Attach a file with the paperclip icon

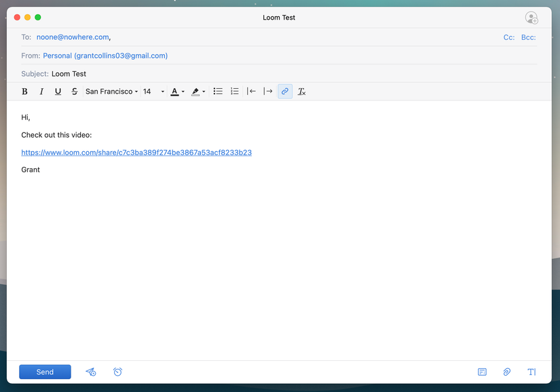(506, 372)
